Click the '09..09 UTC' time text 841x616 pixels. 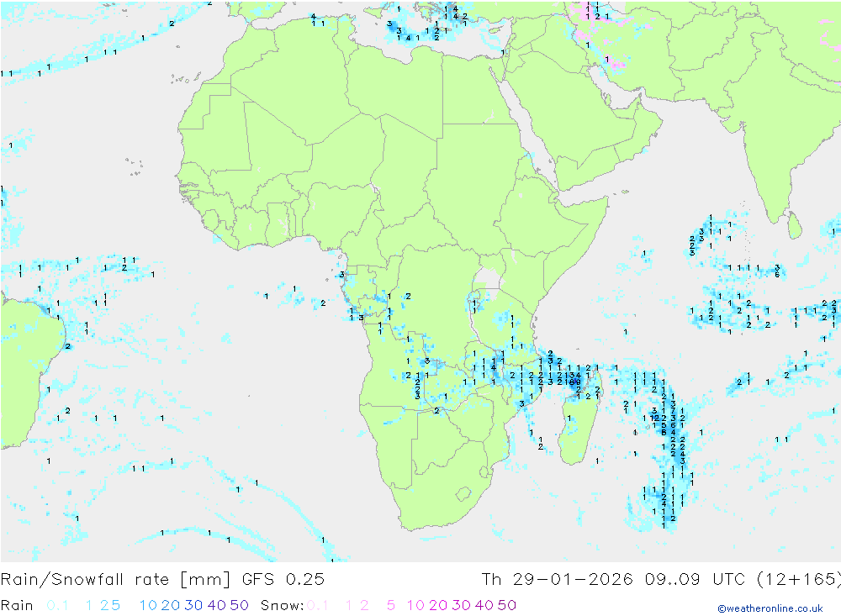pyautogui.click(x=695, y=580)
